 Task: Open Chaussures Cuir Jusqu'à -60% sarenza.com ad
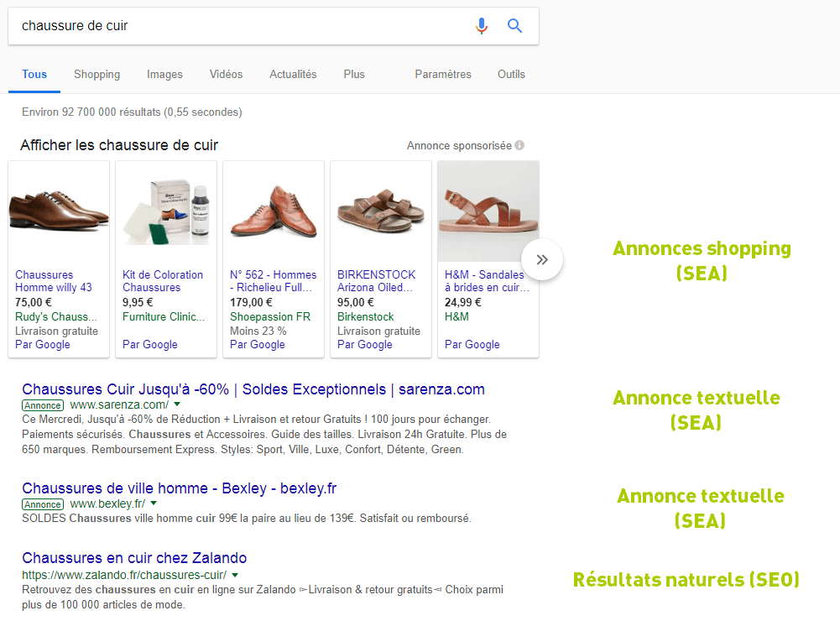[x=253, y=389]
